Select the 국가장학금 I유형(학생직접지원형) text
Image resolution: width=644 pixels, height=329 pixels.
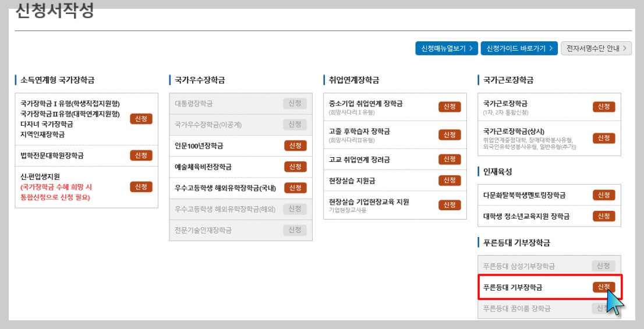point(70,104)
